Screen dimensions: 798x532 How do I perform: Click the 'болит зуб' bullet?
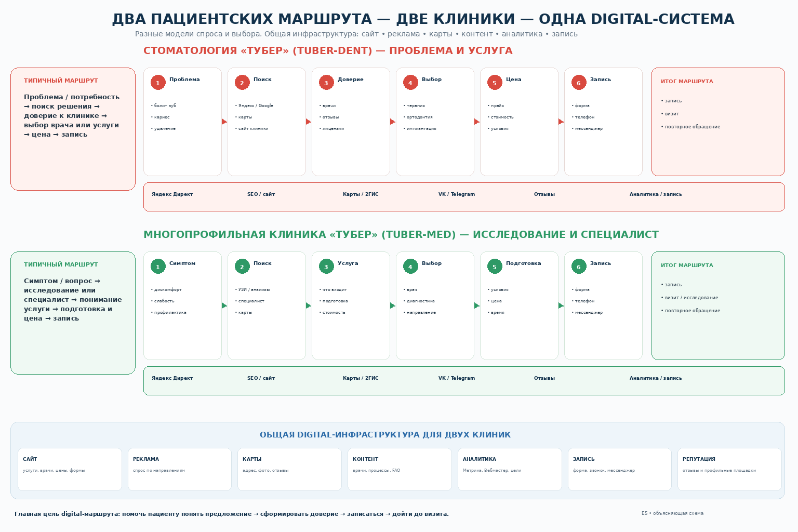pyautogui.click(x=164, y=106)
